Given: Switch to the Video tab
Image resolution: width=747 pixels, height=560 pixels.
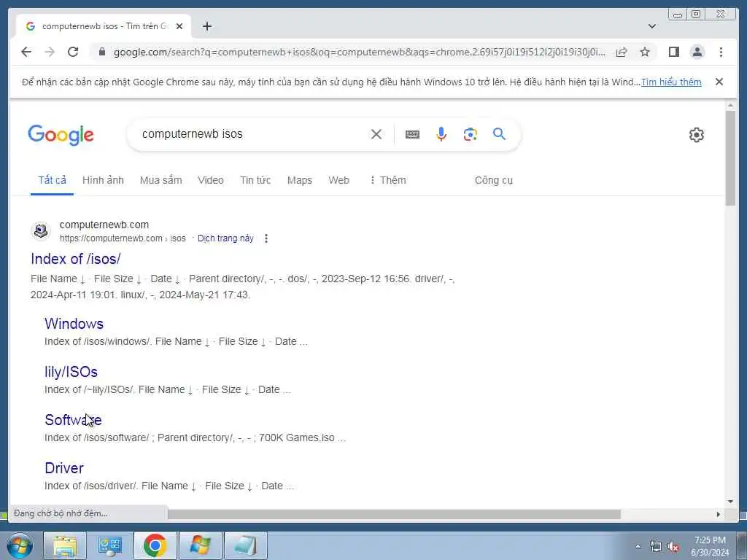Looking at the screenshot, I should pos(211,180).
